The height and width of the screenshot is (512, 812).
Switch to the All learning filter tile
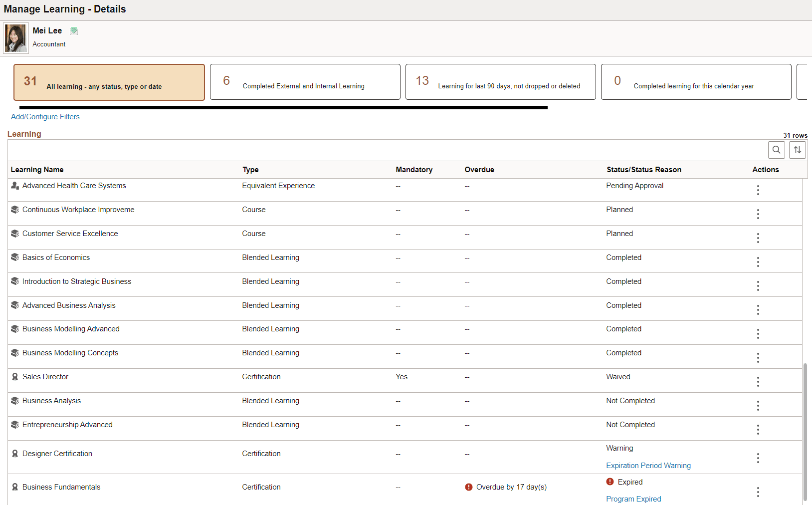[x=109, y=82]
